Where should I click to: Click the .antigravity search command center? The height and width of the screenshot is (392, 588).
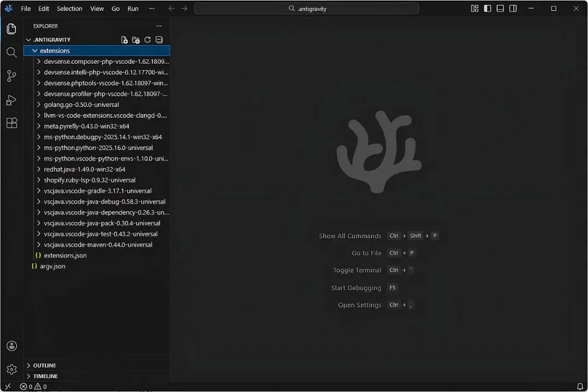[307, 8]
